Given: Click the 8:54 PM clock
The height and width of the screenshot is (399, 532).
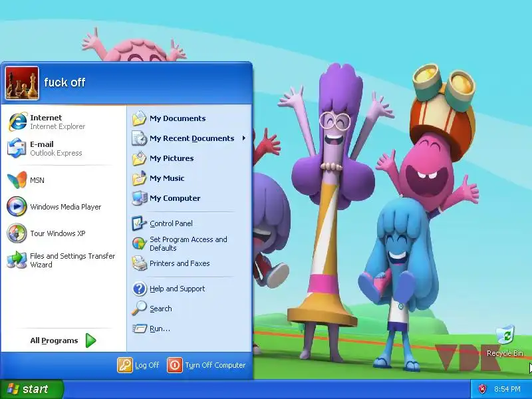Looking at the screenshot, I should point(507,389).
